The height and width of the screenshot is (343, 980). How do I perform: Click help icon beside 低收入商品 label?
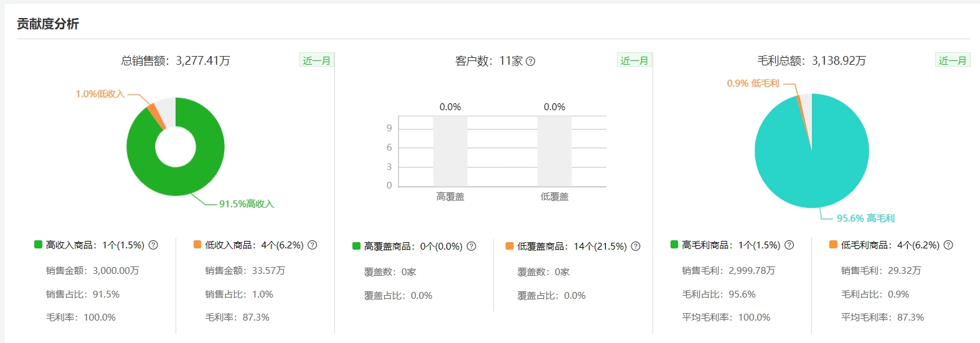pyautogui.click(x=313, y=245)
